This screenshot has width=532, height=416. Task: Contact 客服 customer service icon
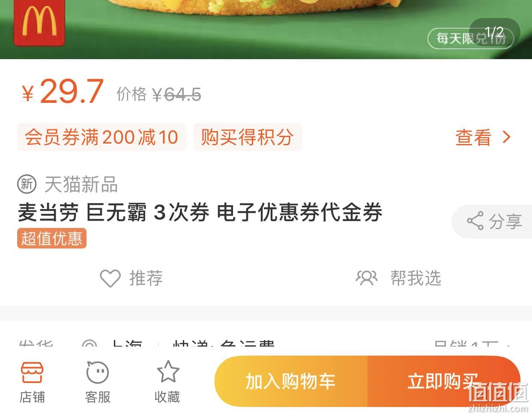coord(98,372)
